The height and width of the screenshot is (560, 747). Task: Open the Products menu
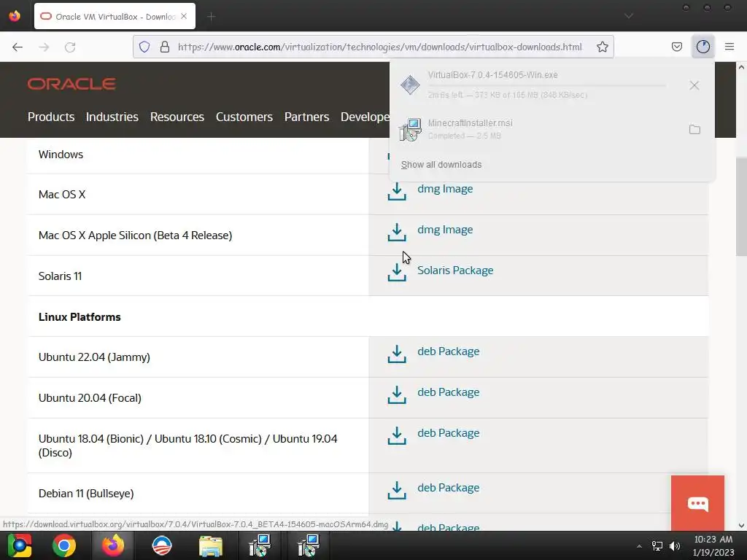click(x=51, y=117)
